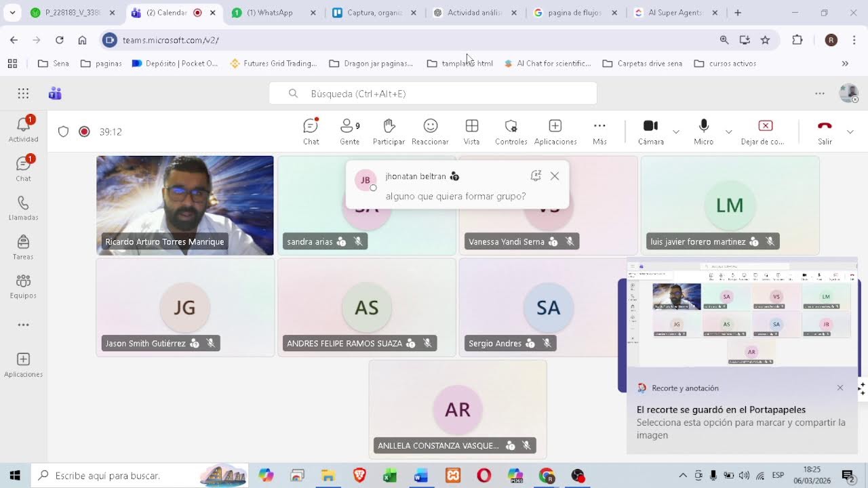868x488 pixels.
Task: Leave the meeting with Salir
Action: tap(825, 131)
